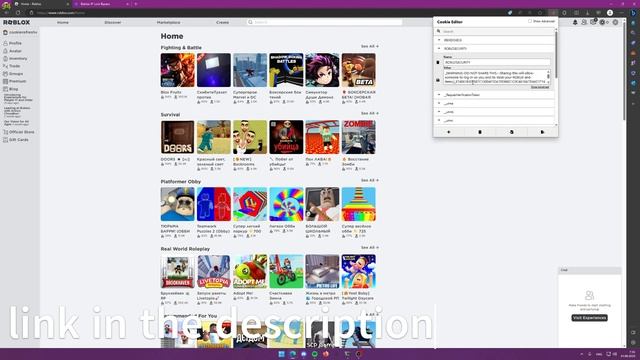Open the Blox Fruits game thumbnail

[x=178, y=70]
